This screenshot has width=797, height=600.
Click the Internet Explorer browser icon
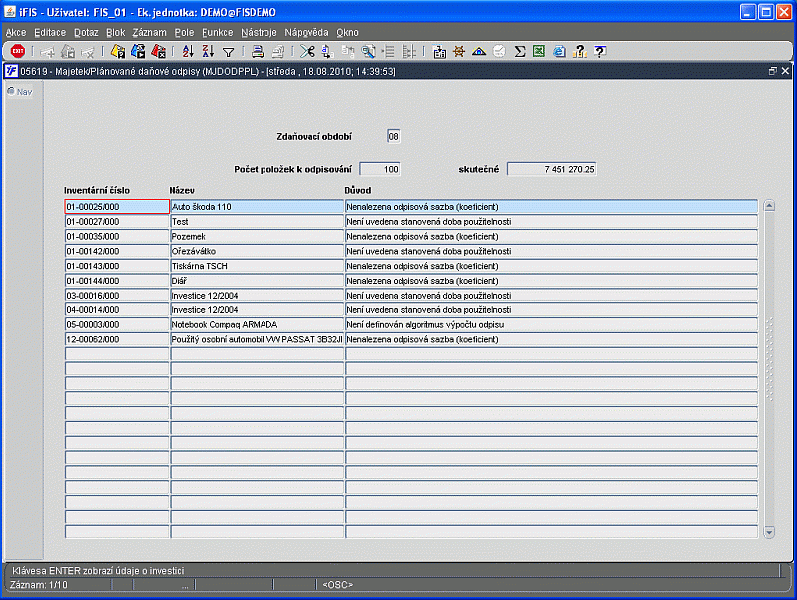coord(560,51)
